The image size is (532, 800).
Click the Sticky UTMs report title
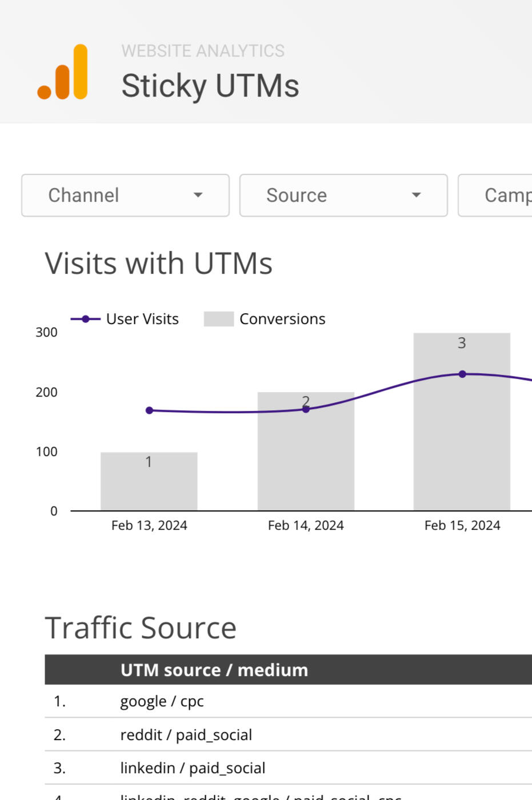click(x=210, y=86)
